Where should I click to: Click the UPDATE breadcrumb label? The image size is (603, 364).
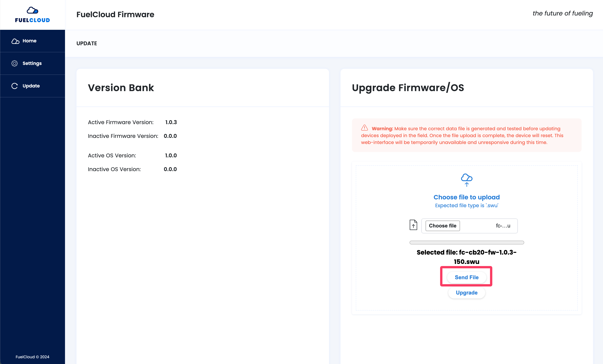[87, 44]
